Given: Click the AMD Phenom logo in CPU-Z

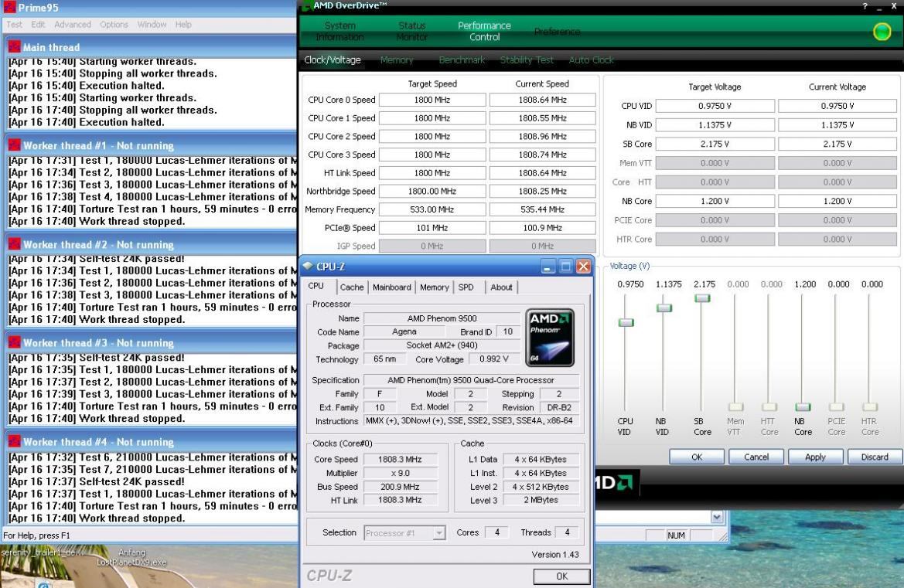Looking at the screenshot, I should coord(550,338).
